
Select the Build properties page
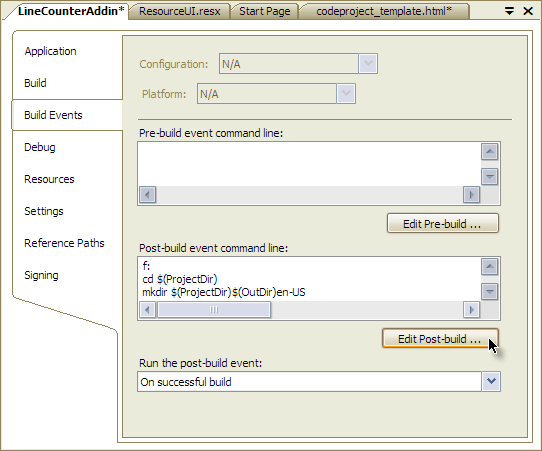pyautogui.click(x=35, y=83)
